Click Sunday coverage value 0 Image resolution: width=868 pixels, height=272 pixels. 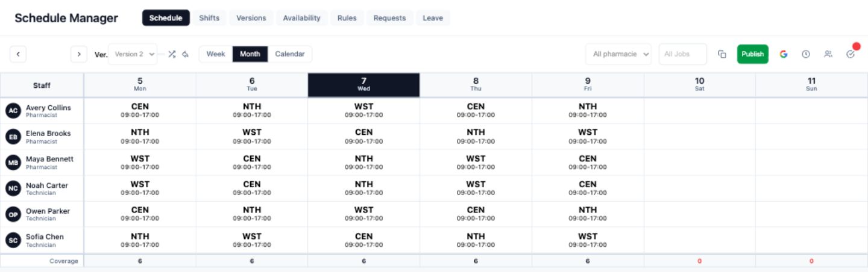[811, 261]
